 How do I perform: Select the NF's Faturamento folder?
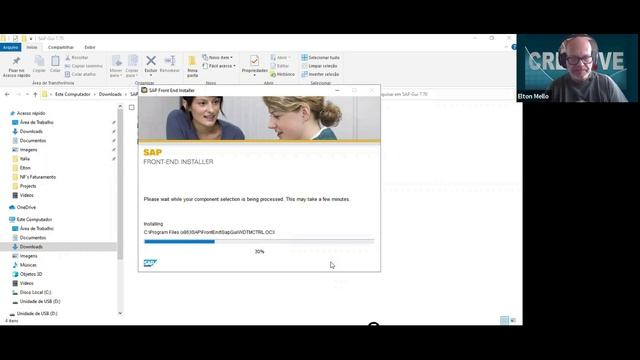(x=38, y=177)
